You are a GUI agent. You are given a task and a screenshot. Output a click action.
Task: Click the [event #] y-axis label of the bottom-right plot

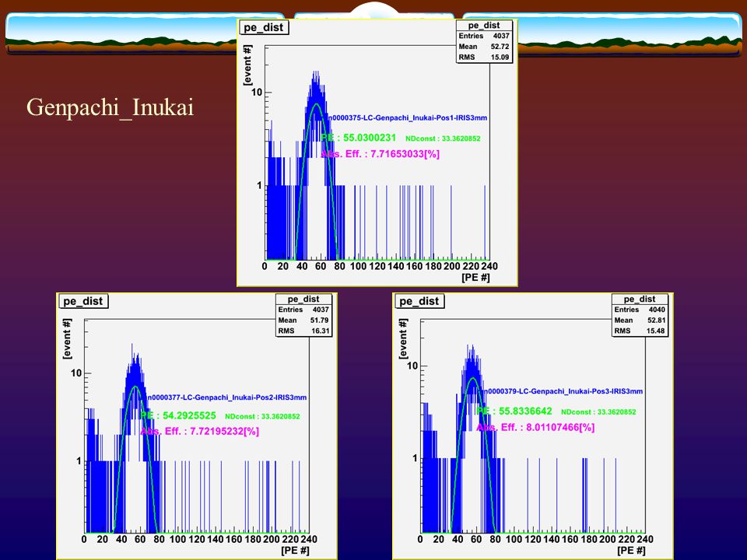tap(403, 339)
